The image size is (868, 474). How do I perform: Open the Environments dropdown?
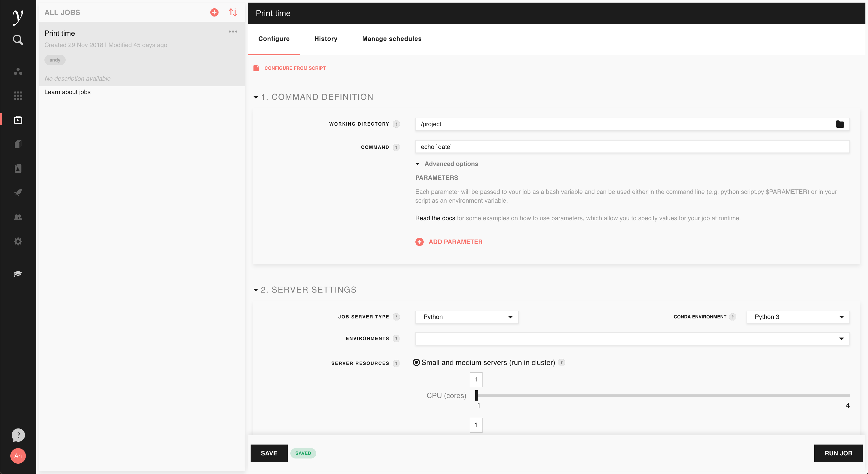[632, 339]
